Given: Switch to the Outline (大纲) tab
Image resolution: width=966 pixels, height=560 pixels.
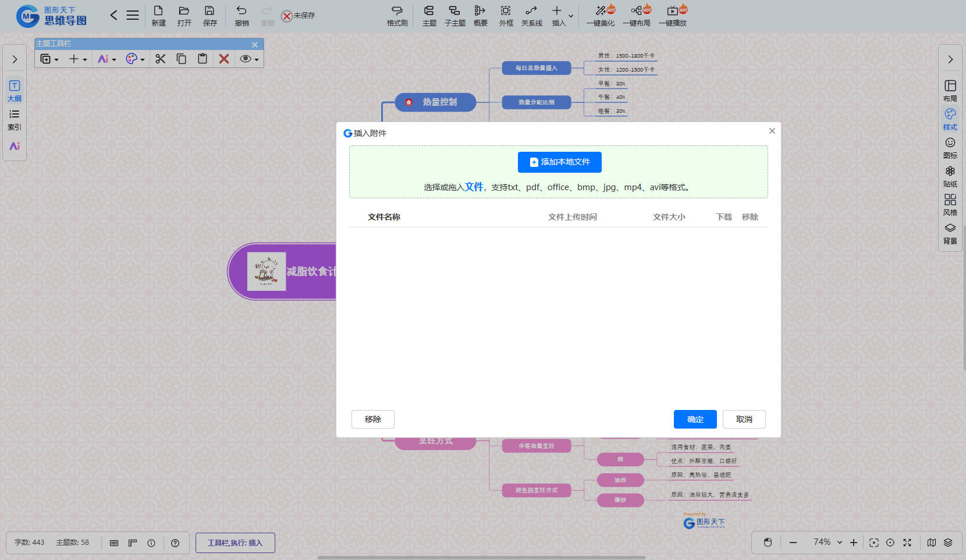Looking at the screenshot, I should (15, 91).
